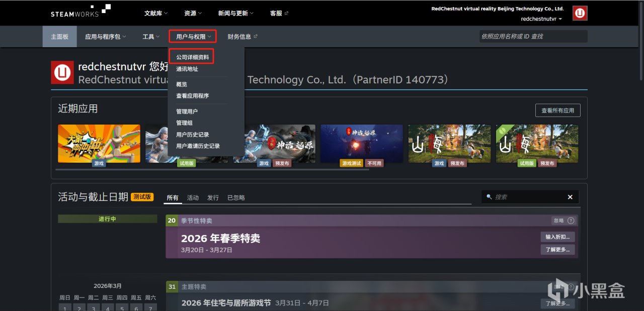Screen dimensions: 644x311
Task: Click the 2026年3月 calendar heading
Action: 108,286
